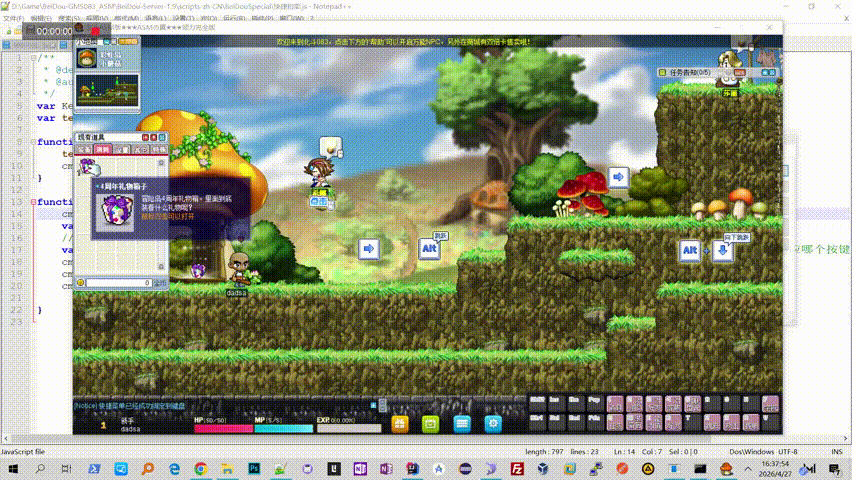Click the meso coin icon in inventory
Viewport: 852px width, 480px height.
coord(80,283)
